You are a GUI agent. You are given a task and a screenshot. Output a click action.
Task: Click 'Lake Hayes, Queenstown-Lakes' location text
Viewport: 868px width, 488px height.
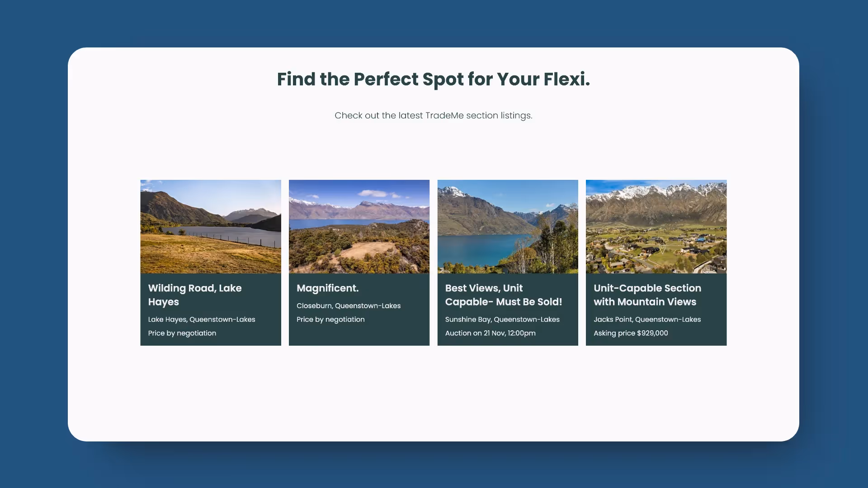click(202, 319)
